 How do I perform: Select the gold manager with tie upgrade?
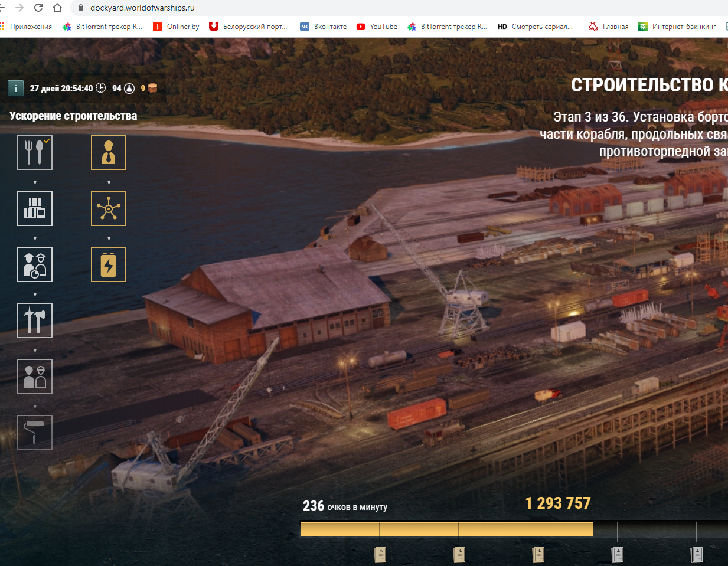(109, 152)
